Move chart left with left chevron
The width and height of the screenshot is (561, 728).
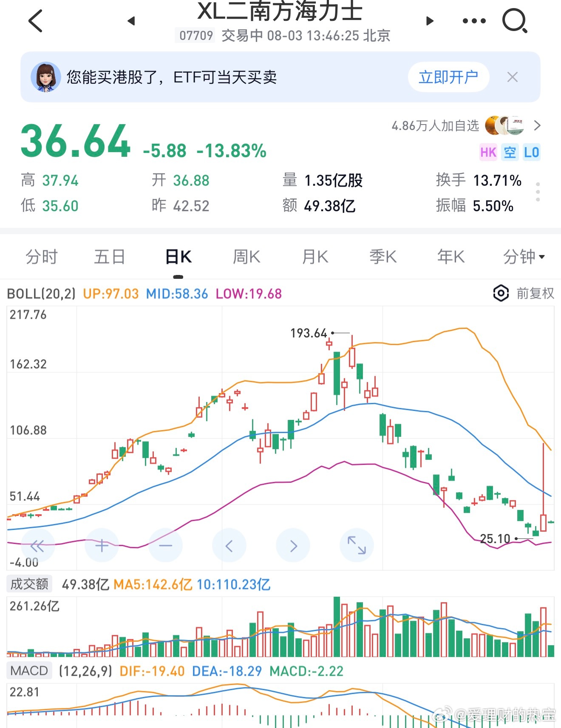(x=229, y=546)
